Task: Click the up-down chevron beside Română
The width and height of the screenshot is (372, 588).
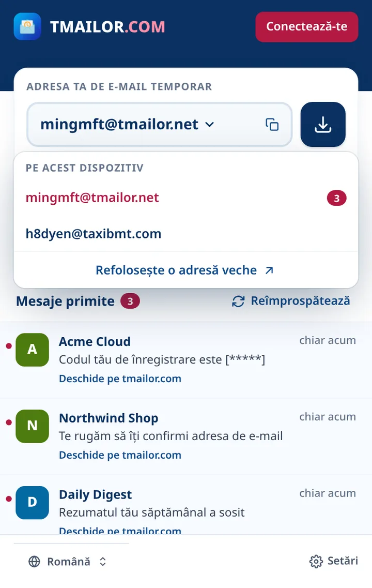Action: pos(103,562)
